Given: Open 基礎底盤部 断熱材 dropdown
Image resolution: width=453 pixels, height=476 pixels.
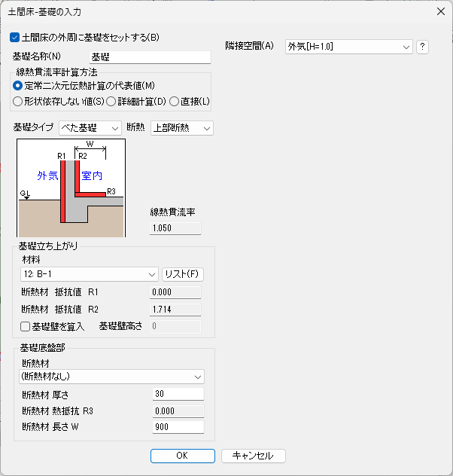Looking at the screenshot, I should tap(111, 377).
